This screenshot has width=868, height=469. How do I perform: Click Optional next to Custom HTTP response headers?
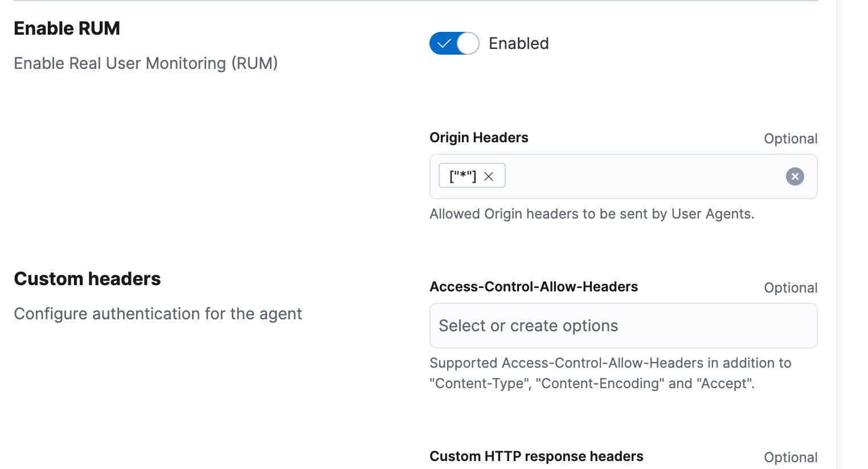click(791, 457)
